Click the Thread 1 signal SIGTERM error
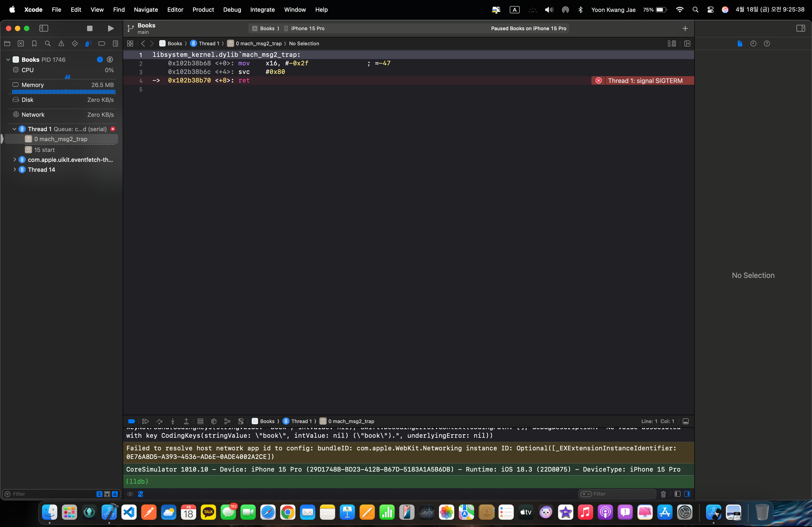 tap(642, 80)
